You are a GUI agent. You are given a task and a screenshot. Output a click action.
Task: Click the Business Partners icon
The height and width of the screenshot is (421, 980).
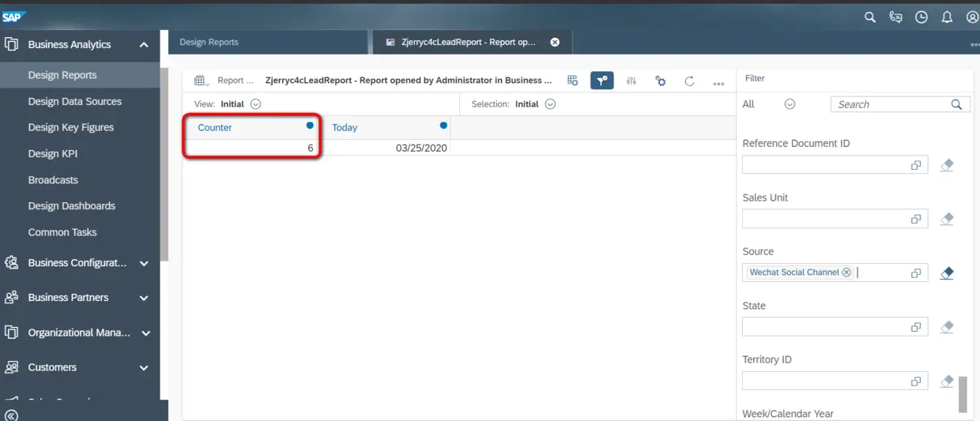pos(11,298)
